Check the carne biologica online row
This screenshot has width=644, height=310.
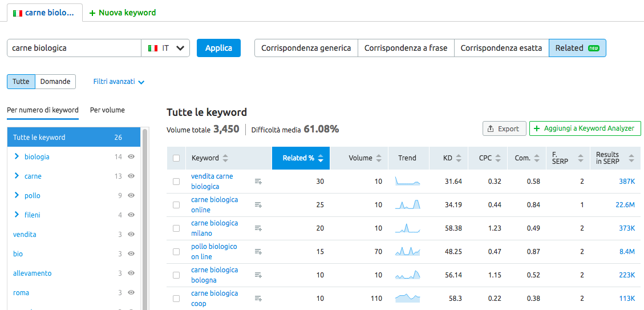[176, 205]
